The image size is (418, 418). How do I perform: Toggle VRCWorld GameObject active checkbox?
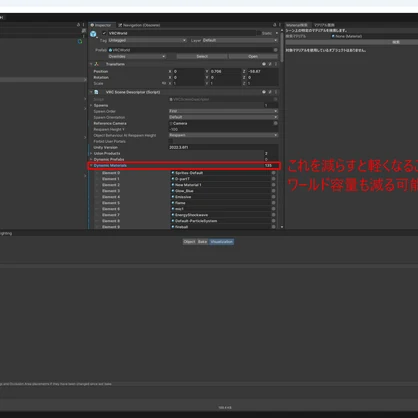104,33
